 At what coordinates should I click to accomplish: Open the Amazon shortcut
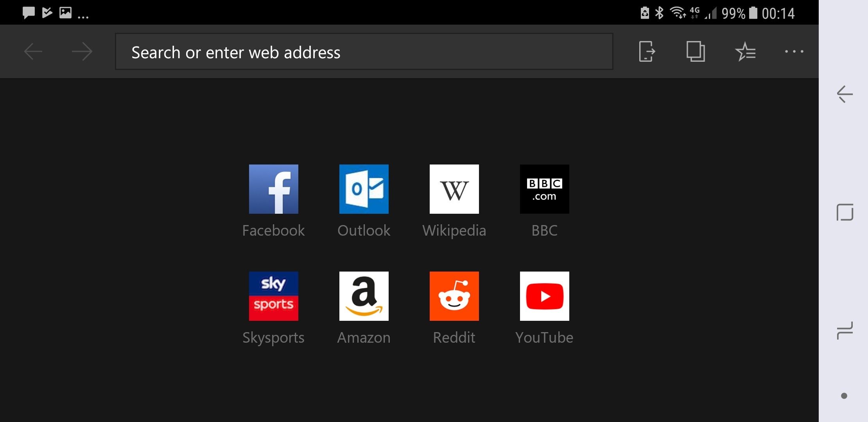point(364,296)
